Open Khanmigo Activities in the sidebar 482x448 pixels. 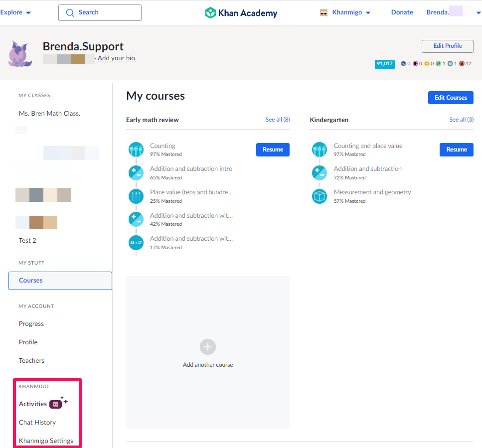click(33, 404)
